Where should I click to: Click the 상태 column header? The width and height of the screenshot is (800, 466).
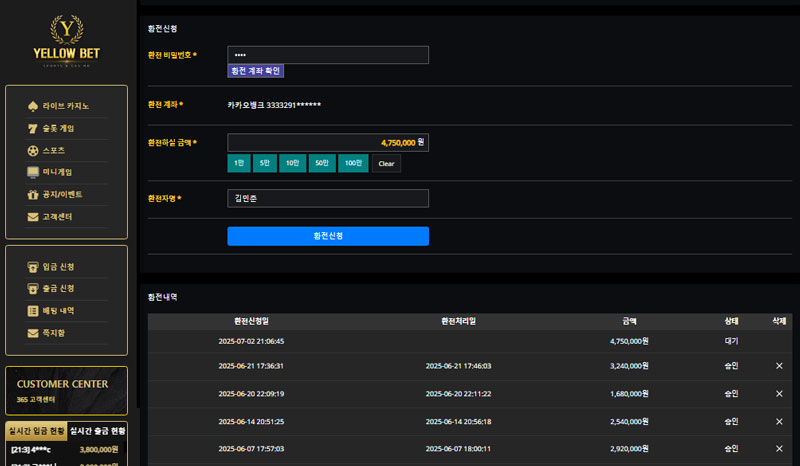732,322
